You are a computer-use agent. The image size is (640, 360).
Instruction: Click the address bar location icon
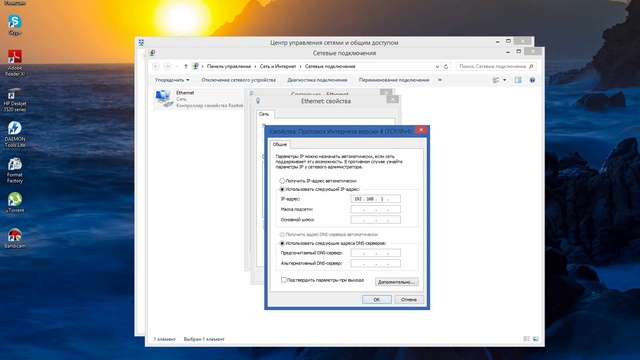tap(196, 66)
